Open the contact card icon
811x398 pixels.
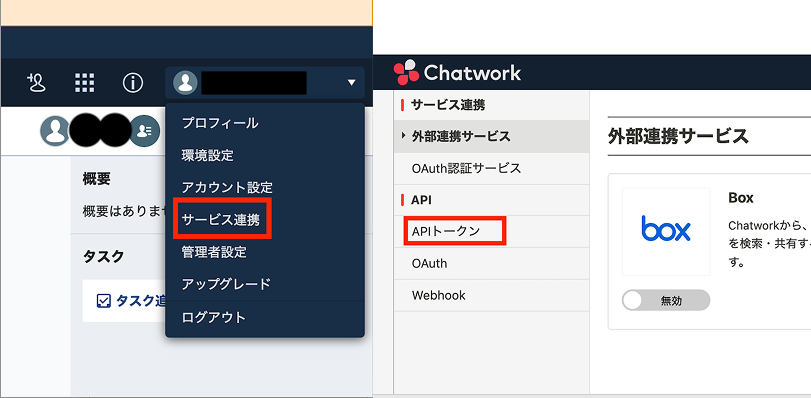144,131
